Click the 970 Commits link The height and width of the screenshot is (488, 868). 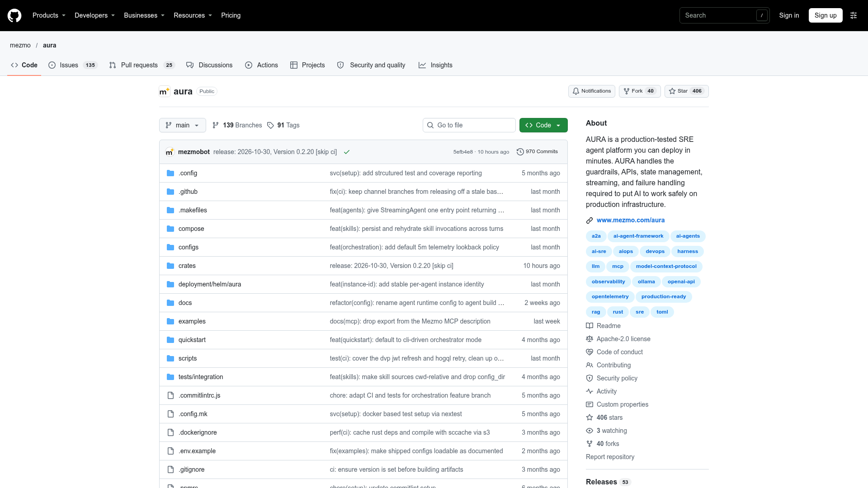click(537, 152)
